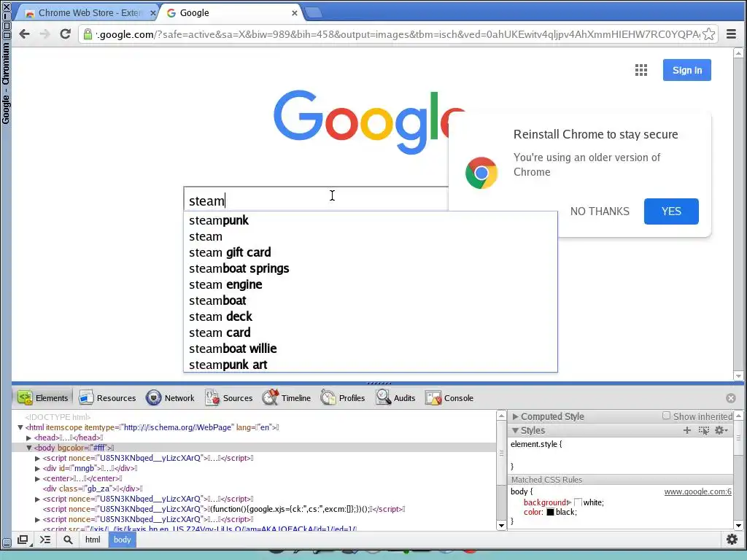Viewport: 747px width, 560px height.
Task: Click YES on the reinstall Chrome prompt
Action: 671,211
